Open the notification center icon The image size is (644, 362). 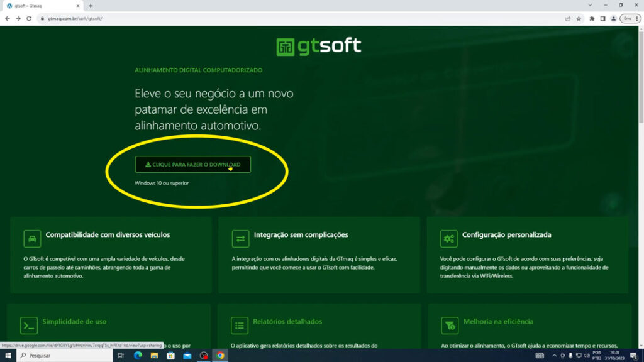click(634, 356)
